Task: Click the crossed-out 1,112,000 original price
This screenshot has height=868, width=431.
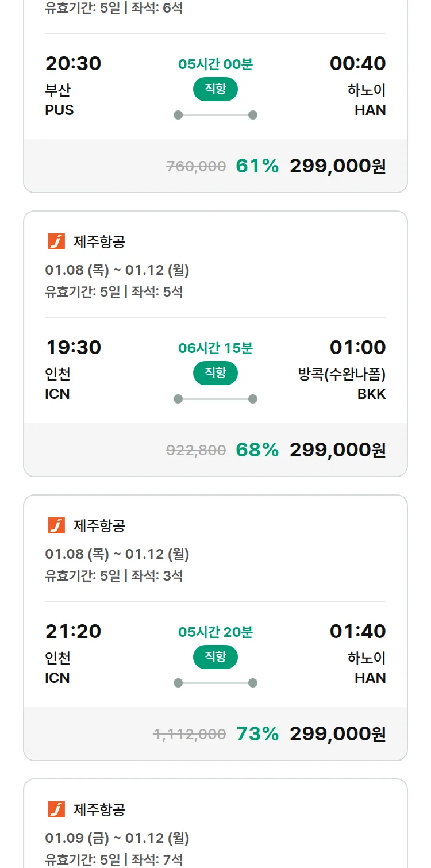Action: point(190,734)
